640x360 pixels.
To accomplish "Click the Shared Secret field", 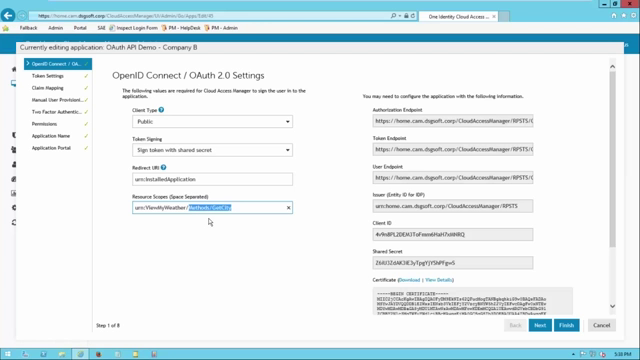I will pos(453,263).
